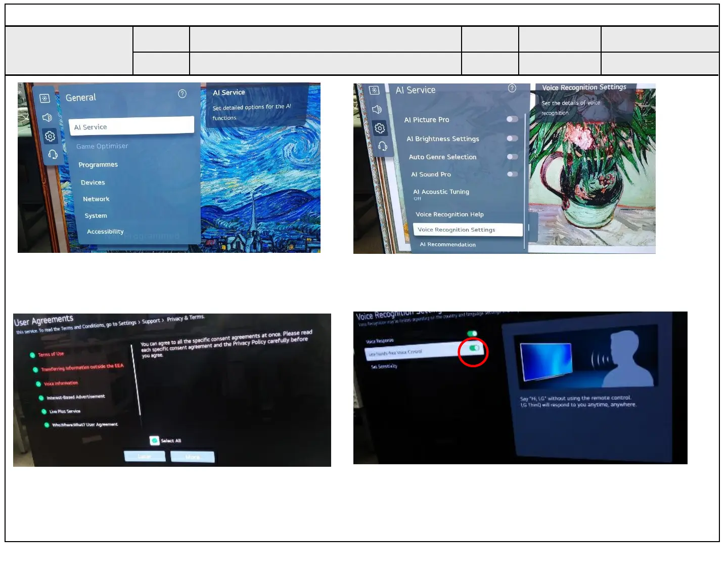This screenshot has height=575, width=728.
Task: Open Devices menu item
Action: click(x=93, y=183)
